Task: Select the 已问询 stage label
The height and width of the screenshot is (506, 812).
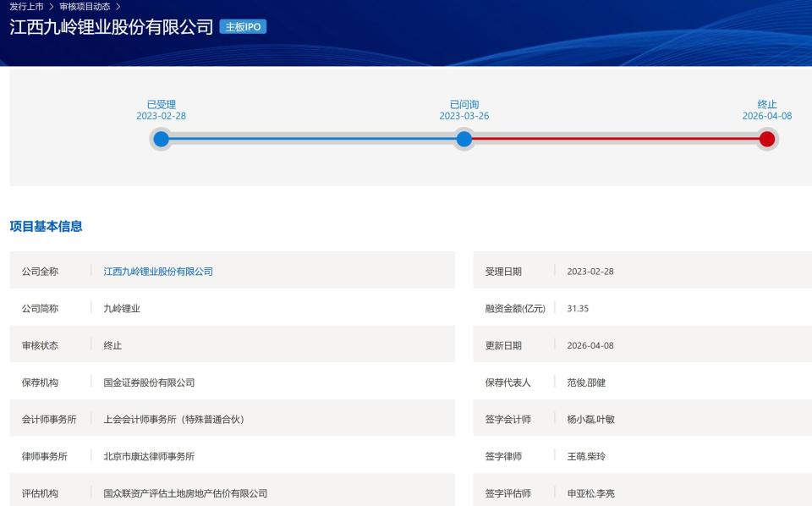Action: [464, 103]
